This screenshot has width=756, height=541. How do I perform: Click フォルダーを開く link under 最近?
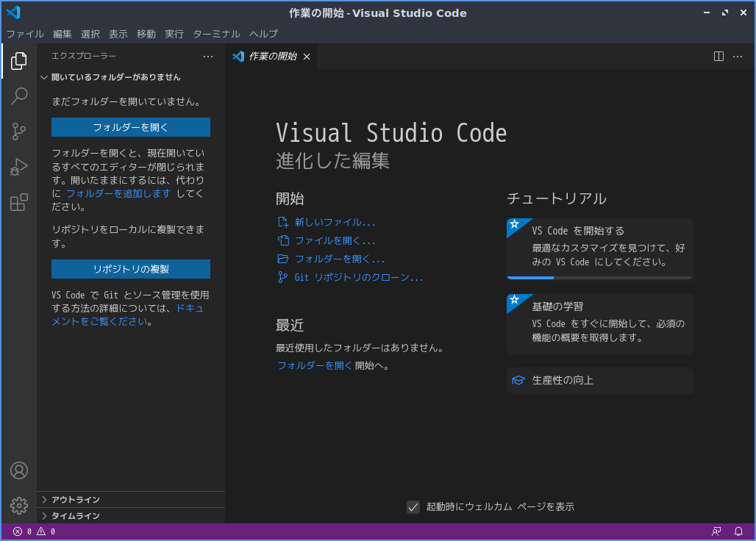pos(315,365)
